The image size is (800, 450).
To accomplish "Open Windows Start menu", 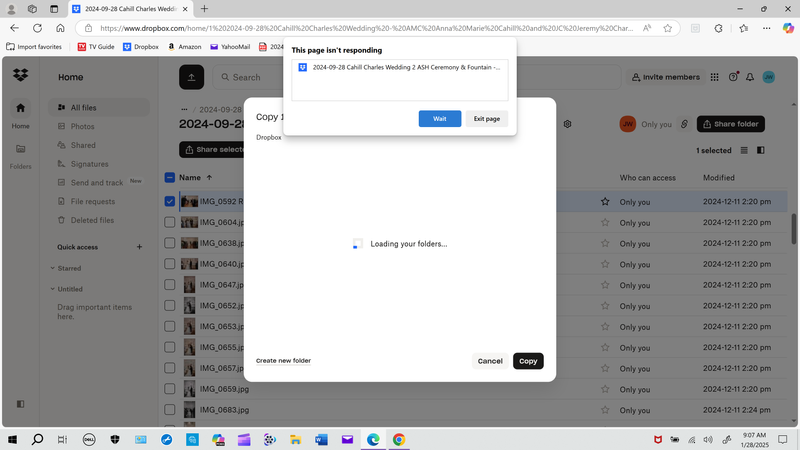I will tap(12, 439).
